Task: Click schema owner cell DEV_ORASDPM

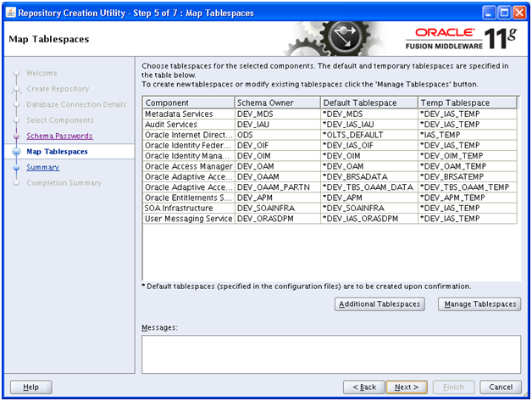Action: click(x=278, y=219)
